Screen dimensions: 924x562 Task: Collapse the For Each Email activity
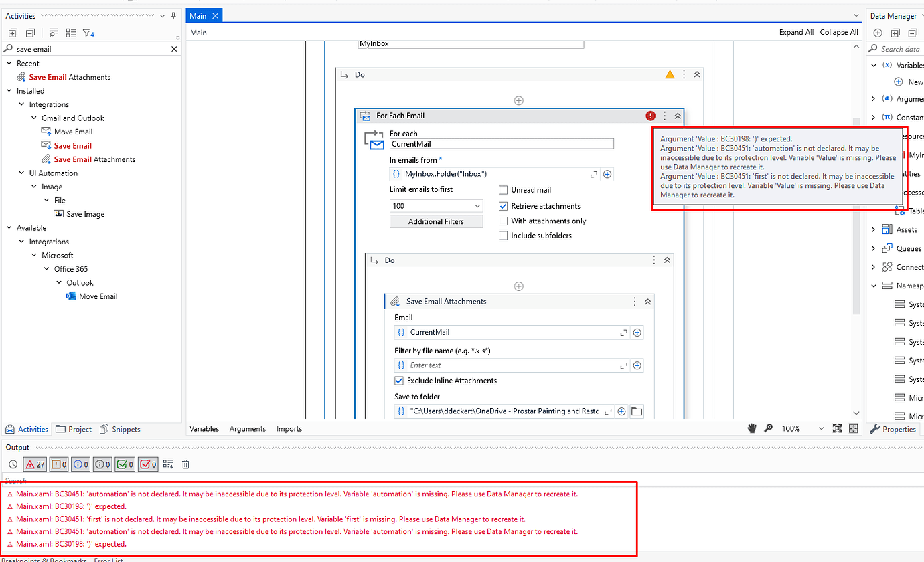(678, 115)
